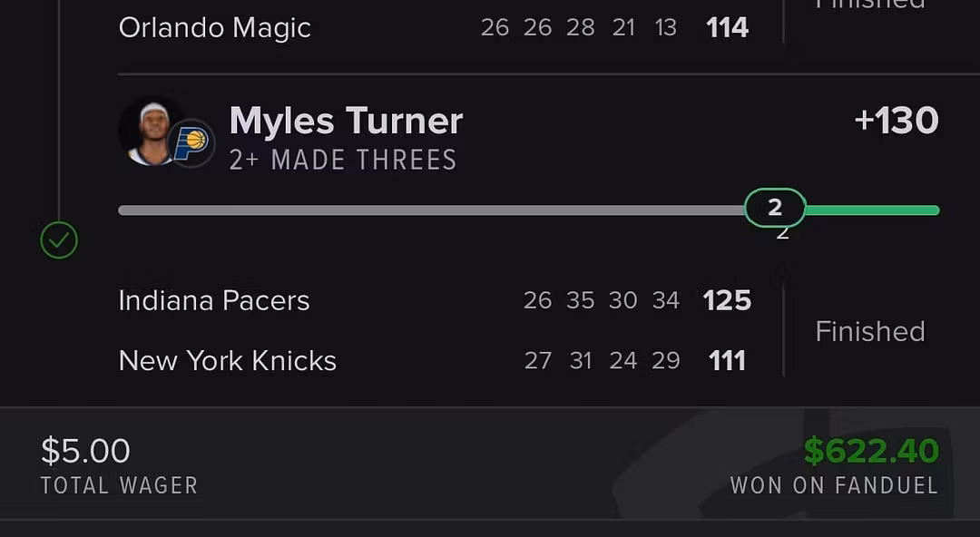The width and height of the screenshot is (980, 537).
Task: Click the Indiana Pacers logo badge
Action: point(191,142)
